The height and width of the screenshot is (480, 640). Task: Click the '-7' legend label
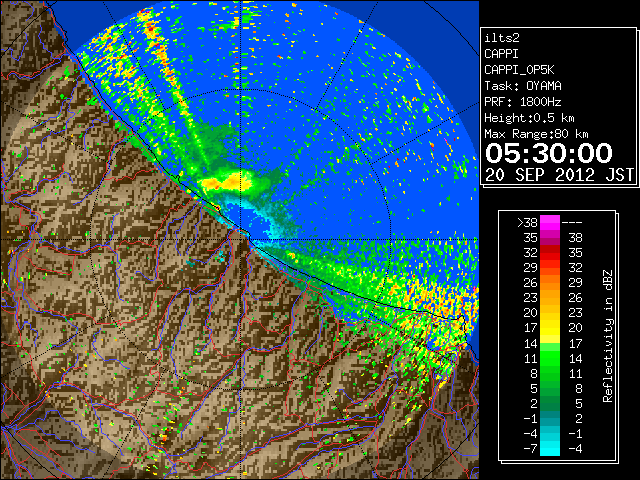530,449
